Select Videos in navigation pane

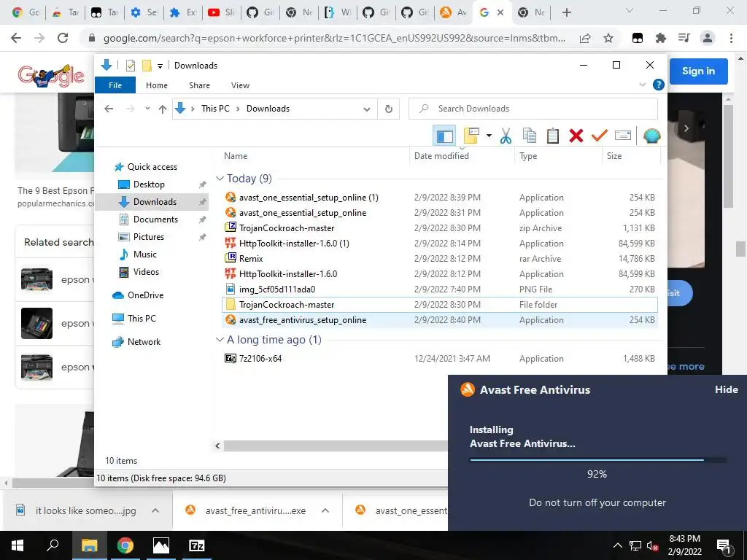tap(146, 272)
